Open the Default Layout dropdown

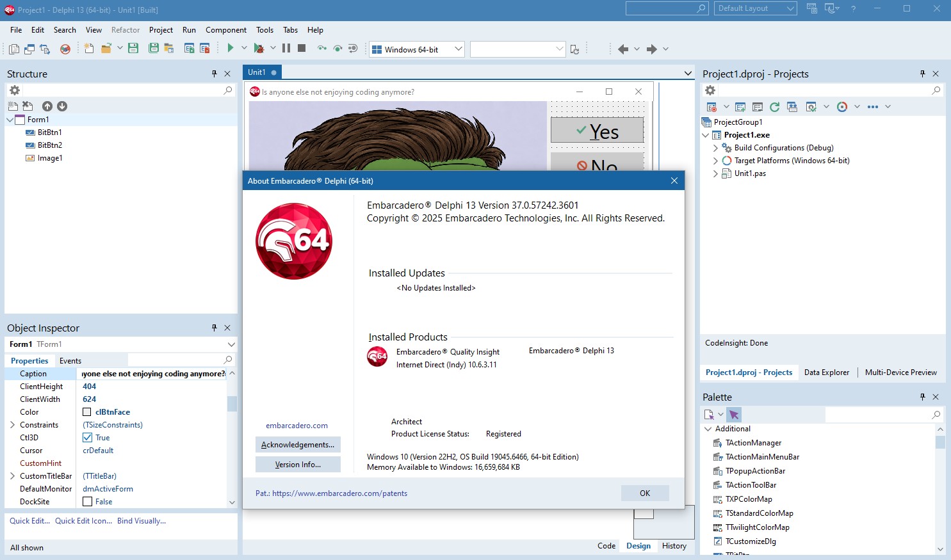790,8
